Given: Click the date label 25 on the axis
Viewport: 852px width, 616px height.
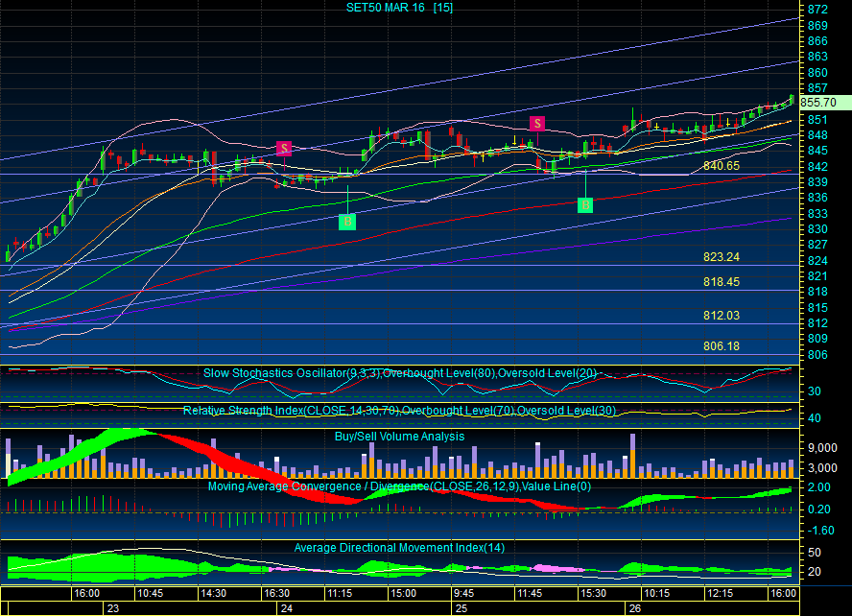Looking at the screenshot, I should tap(461, 608).
